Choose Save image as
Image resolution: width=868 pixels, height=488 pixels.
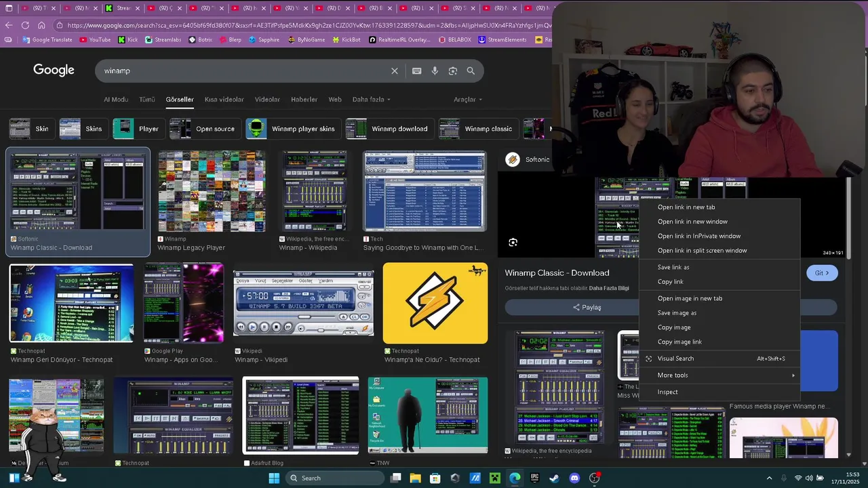click(x=719, y=313)
